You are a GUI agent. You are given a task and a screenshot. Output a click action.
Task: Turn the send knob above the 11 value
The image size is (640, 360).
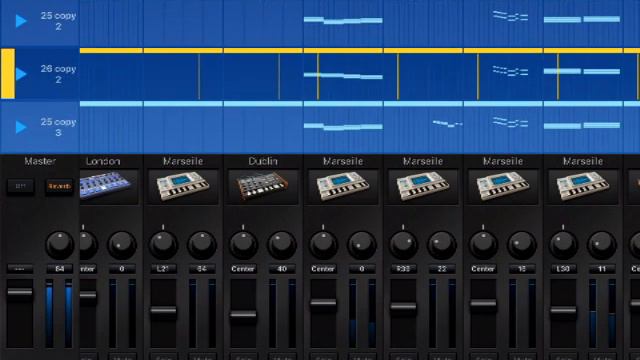pos(602,245)
